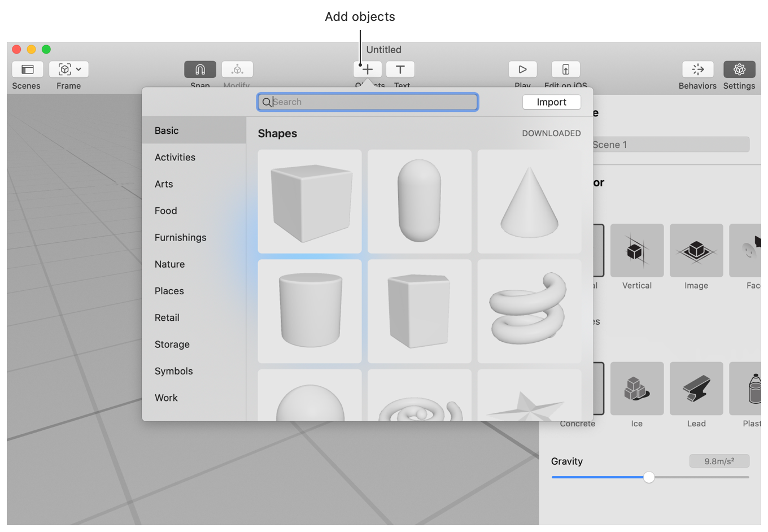
Task: Adjust the Gravity slider
Action: pyautogui.click(x=648, y=477)
